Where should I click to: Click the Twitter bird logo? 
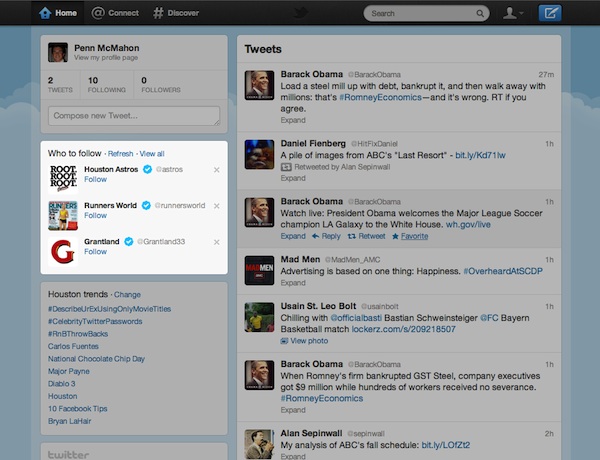tap(300, 13)
